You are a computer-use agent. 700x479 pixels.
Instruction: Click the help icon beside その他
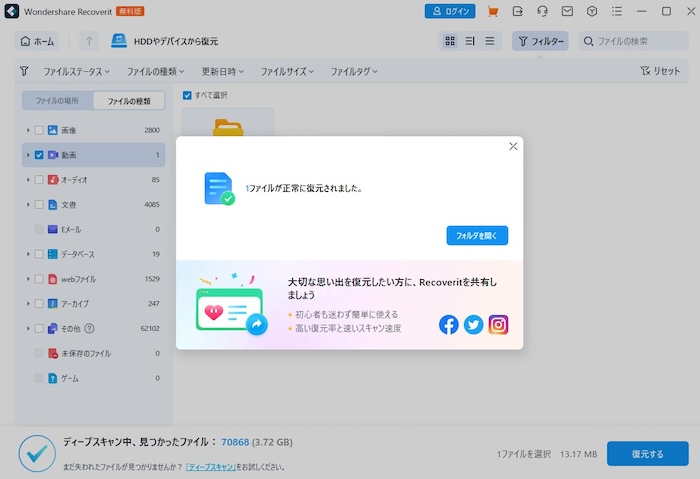[x=90, y=328]
